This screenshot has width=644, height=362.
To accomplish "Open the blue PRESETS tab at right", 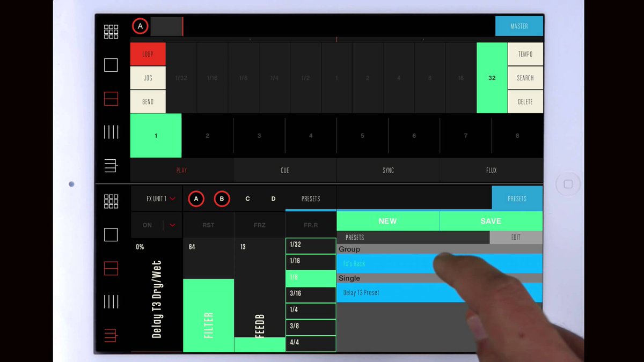I will (517, 198).
